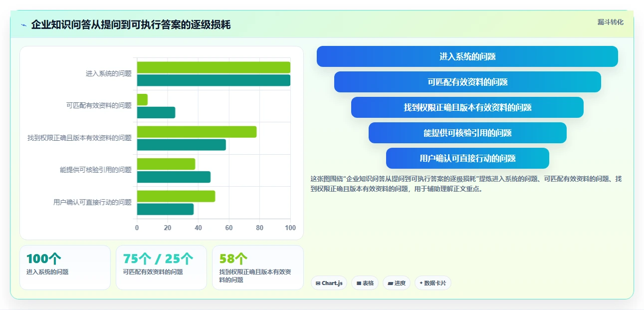The height and width of the screenshot is (310, 644).
Task: Click the 漏斗转化 label at top right
Action: coord(611,22)
